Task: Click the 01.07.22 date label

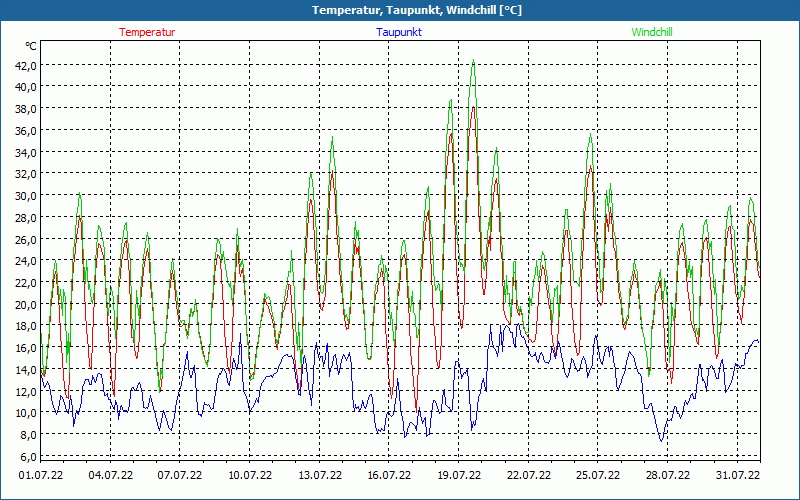Action: 41,476
